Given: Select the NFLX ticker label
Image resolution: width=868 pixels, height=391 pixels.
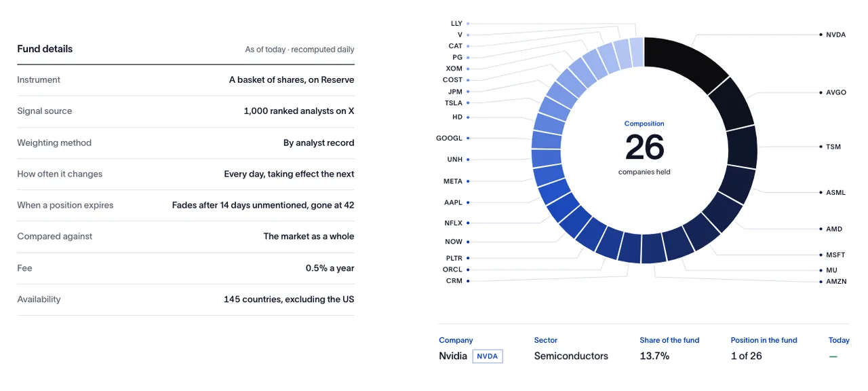Looking at the screenshot, I should (453, 223).
